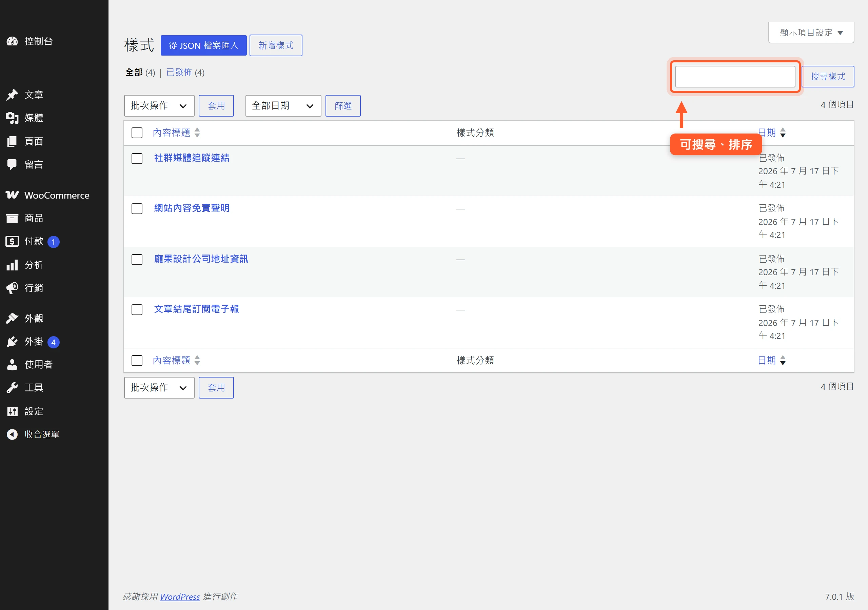The height and width of the screenshot is (610, 868).
Task: Show the 全部 (4) filter view
Action: click(x=140, y=72)
